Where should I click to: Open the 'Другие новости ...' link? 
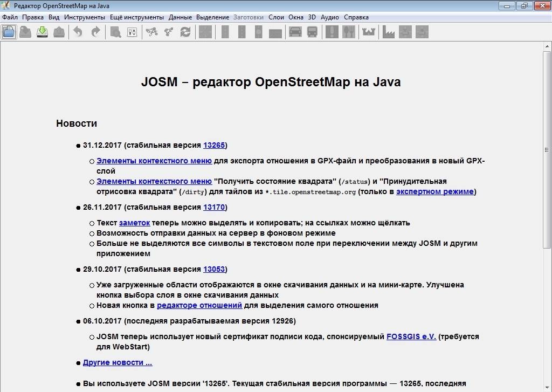[x=118, y=362]
